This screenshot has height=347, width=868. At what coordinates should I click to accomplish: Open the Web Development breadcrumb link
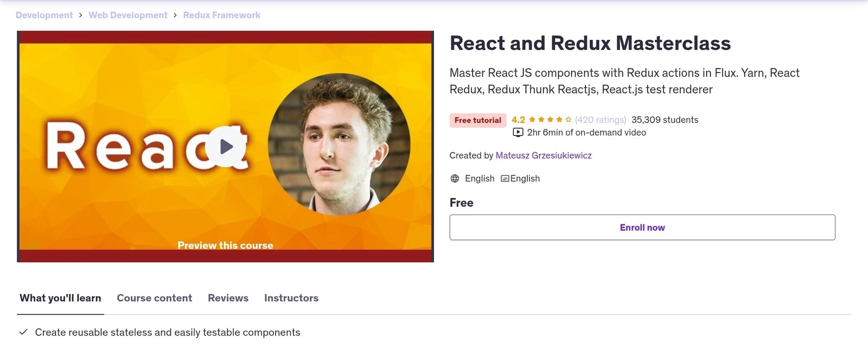128,15
